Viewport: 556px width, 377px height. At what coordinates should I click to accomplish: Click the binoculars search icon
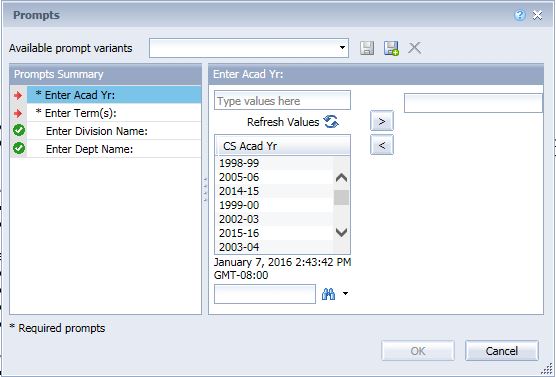coord(329,294)
